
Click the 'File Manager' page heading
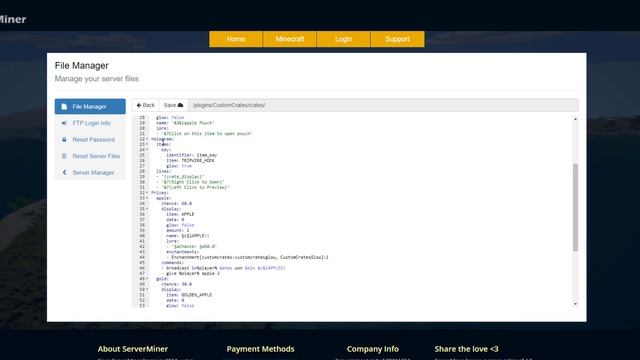[x=82, y=66]
